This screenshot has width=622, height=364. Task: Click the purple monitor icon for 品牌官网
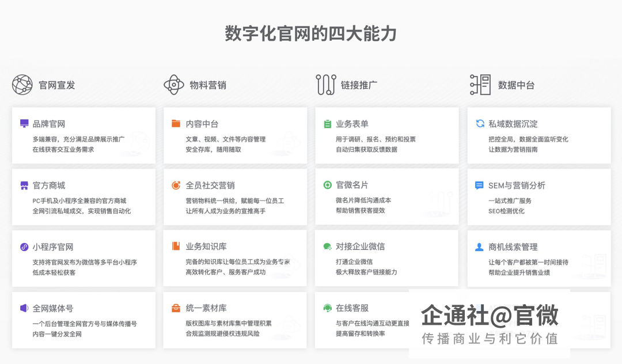click(24, 124)
